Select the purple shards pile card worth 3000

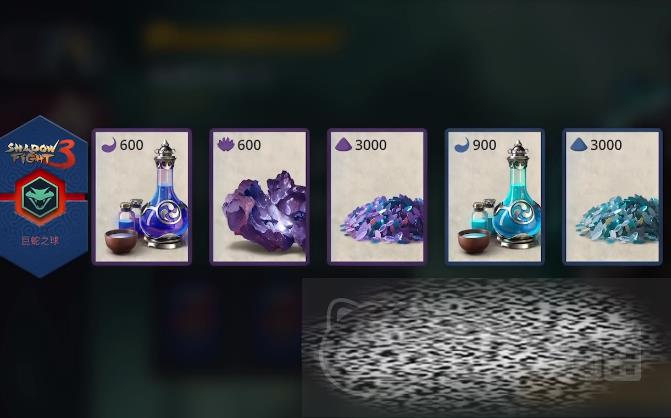coord(377,197)
